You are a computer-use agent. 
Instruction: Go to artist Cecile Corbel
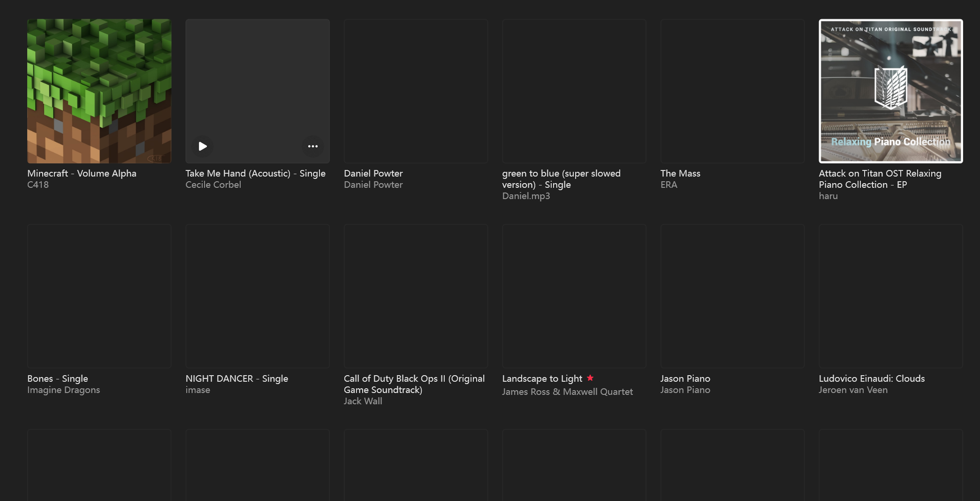pyautogui.click(x=213, y=185)
